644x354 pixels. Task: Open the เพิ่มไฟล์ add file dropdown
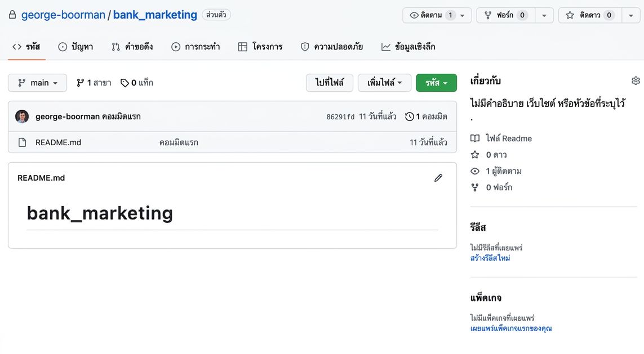(384, 83)
